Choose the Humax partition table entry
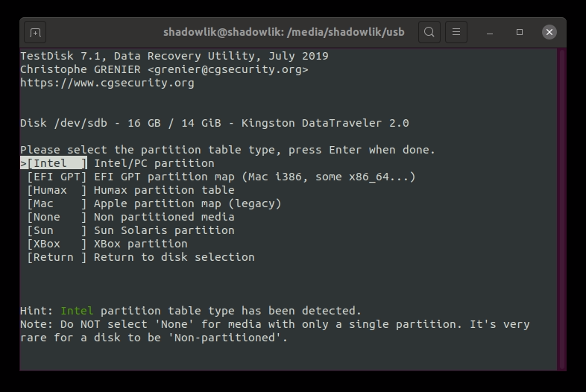Image resolution: width=586 pixels, height=392 pixels. pos(130,190)
